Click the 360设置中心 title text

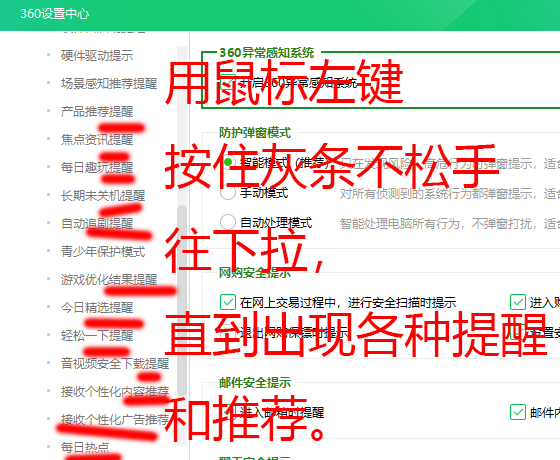tap(54, 14)
